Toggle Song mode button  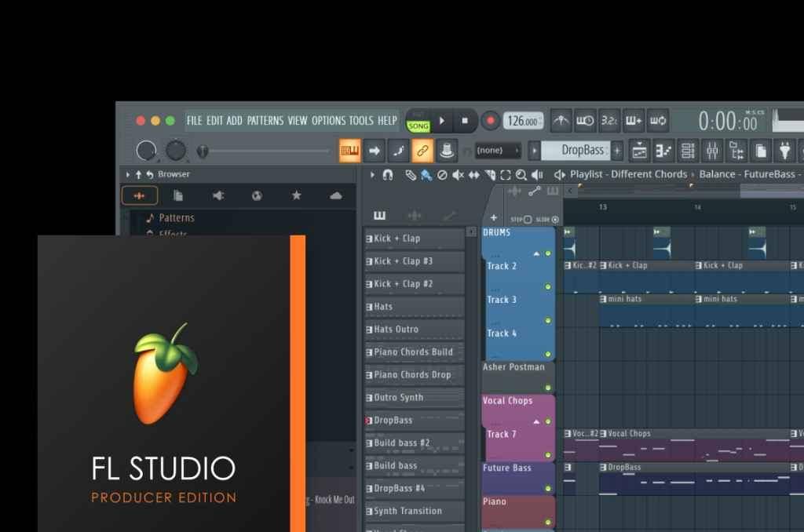pos(418,126)
